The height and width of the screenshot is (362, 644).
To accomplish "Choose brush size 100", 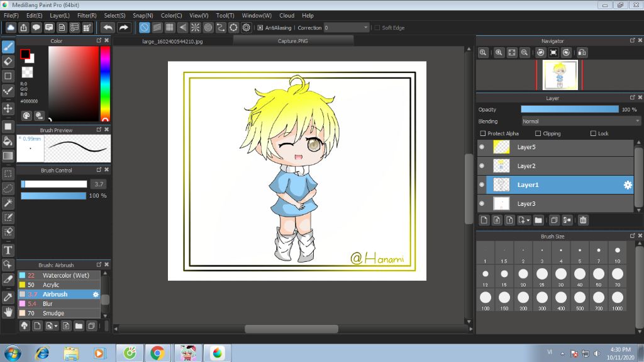I will tap(486, 300).
